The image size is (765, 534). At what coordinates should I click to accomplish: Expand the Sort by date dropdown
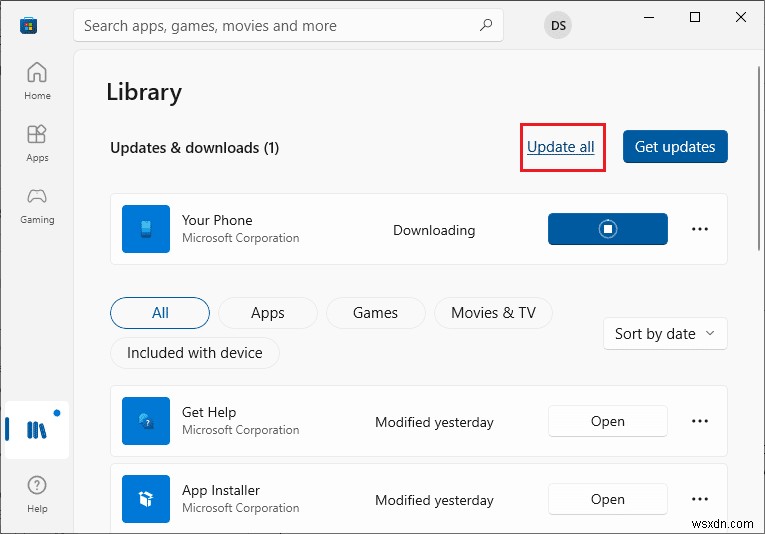[x=665, y=334]
